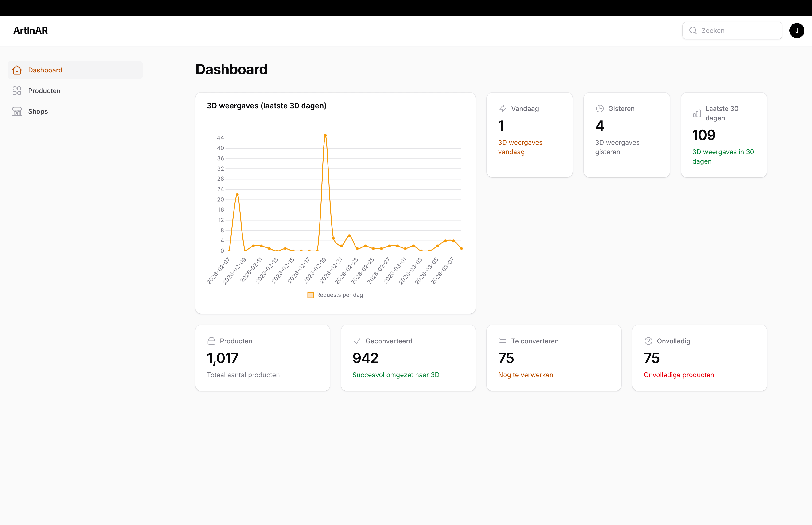Image resolution: width=812 pixels, height=525 pixels.
Task: Click the magnifier icon in search box
Action: coord(693,31)
